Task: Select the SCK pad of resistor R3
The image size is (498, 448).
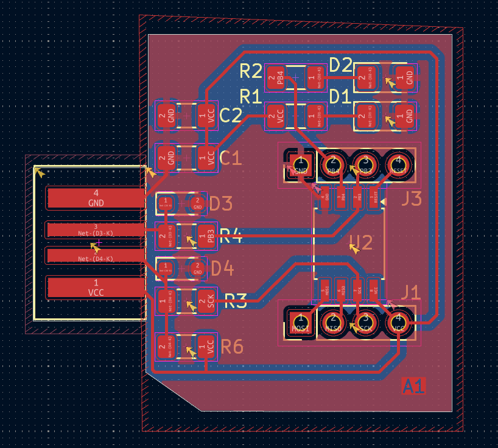Action: click(206, 300)
